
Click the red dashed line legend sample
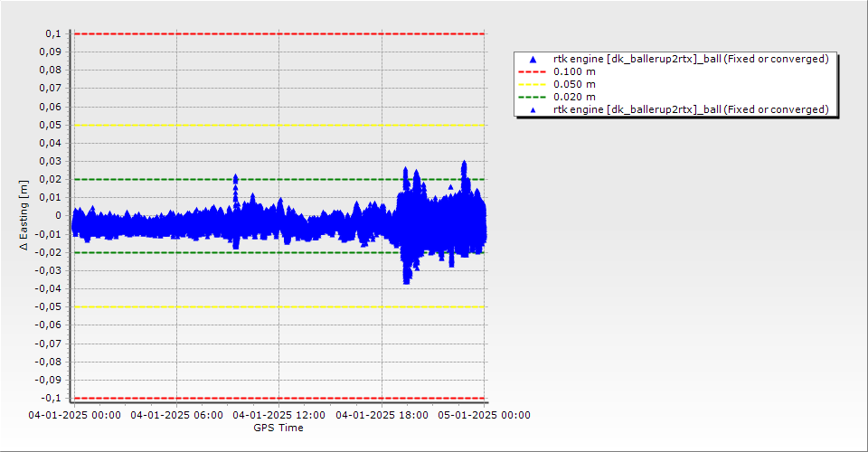coord(533,71)
